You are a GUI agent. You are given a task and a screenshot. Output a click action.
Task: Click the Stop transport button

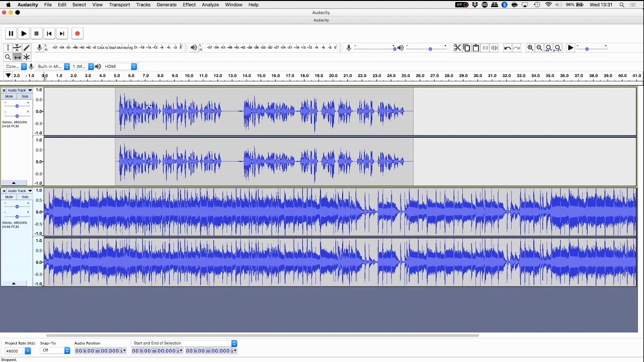click(x=36, y=34)
